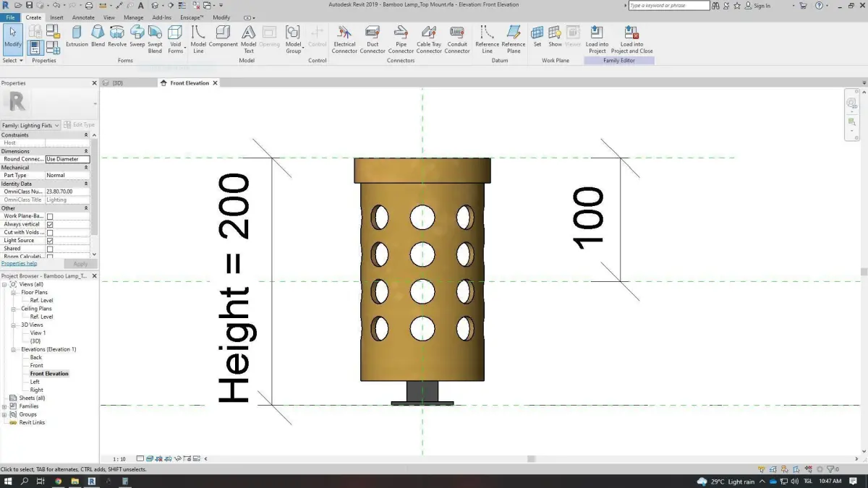Select the Swept Blend tool
This screenshot has width=868, height=488.
pos(155,40)
